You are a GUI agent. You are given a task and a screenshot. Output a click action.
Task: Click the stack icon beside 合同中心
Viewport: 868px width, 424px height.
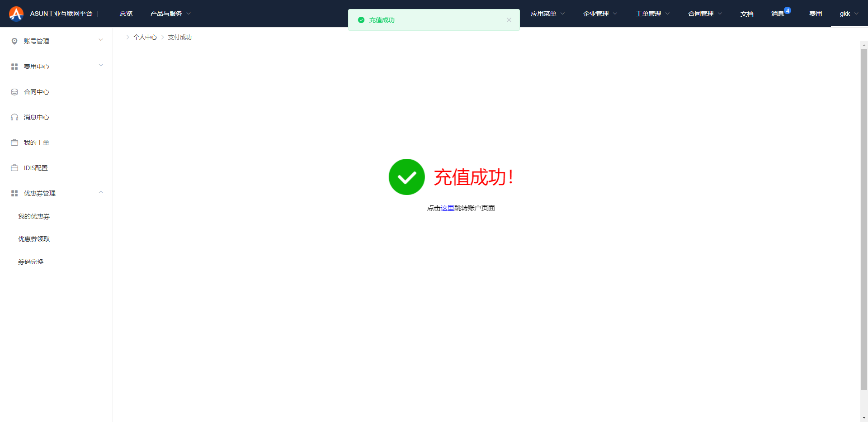14,92
